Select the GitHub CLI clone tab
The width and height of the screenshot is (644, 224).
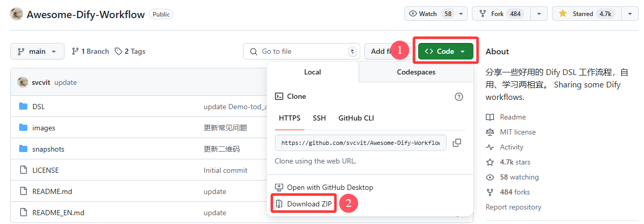pyautogui.click(x=356, y=118)
